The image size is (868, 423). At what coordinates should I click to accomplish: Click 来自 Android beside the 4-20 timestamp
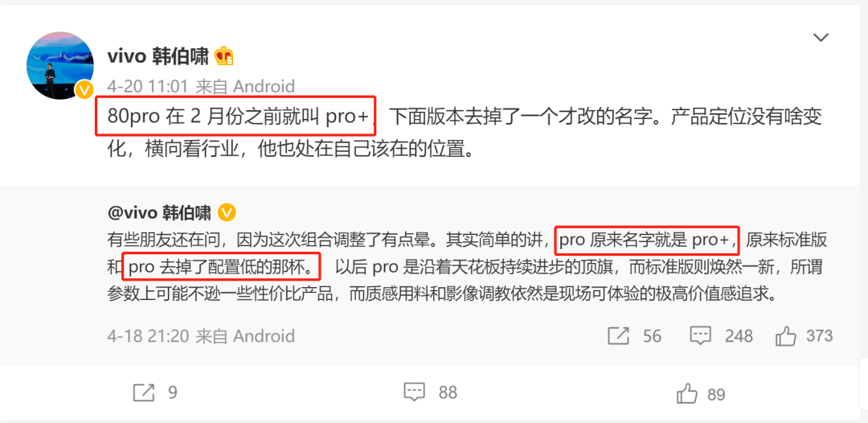[245, 86]
